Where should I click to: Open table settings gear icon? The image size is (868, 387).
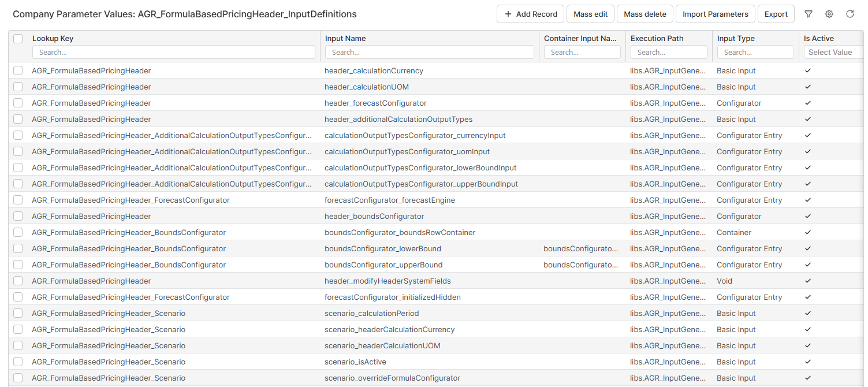pos(829,14)
